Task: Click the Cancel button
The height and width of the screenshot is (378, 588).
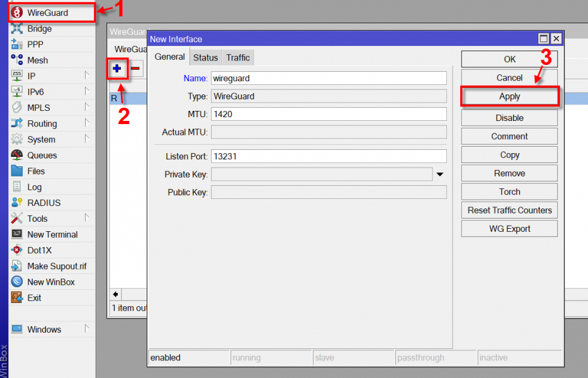Action: click(x=509, y=77)
